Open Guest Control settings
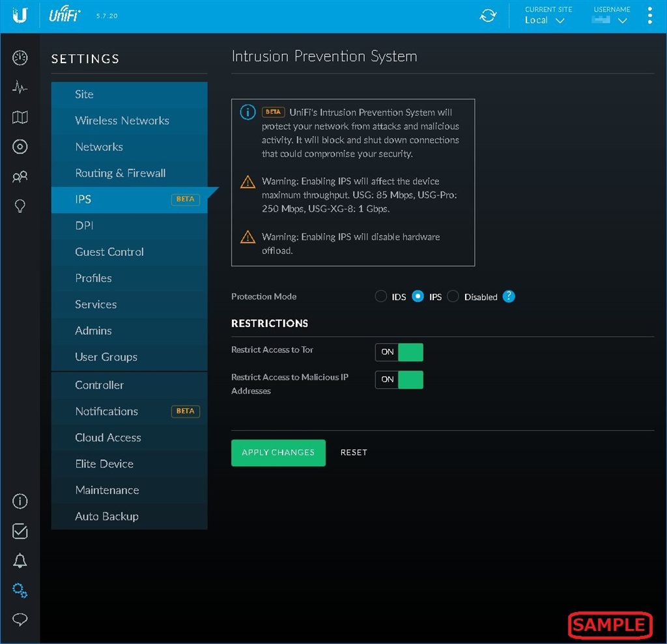The image size is (667, 644). point(130,252)
